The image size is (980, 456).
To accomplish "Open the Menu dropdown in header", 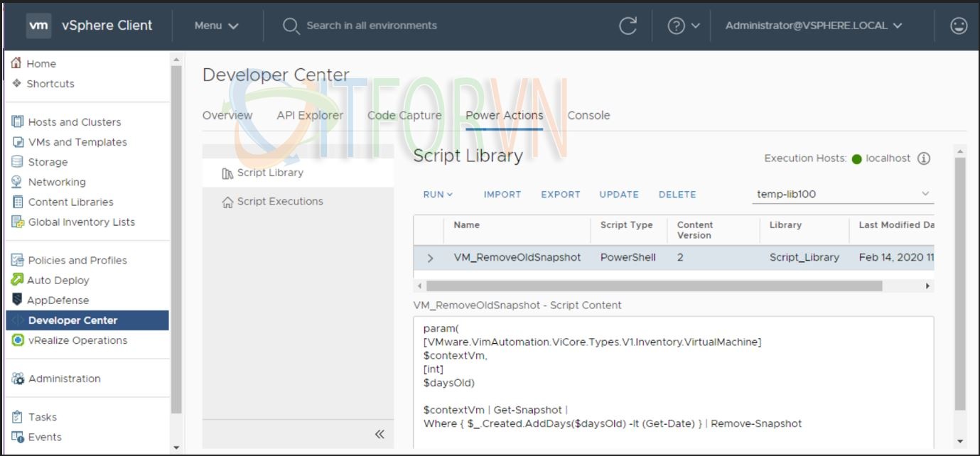I will pos(216,26).
